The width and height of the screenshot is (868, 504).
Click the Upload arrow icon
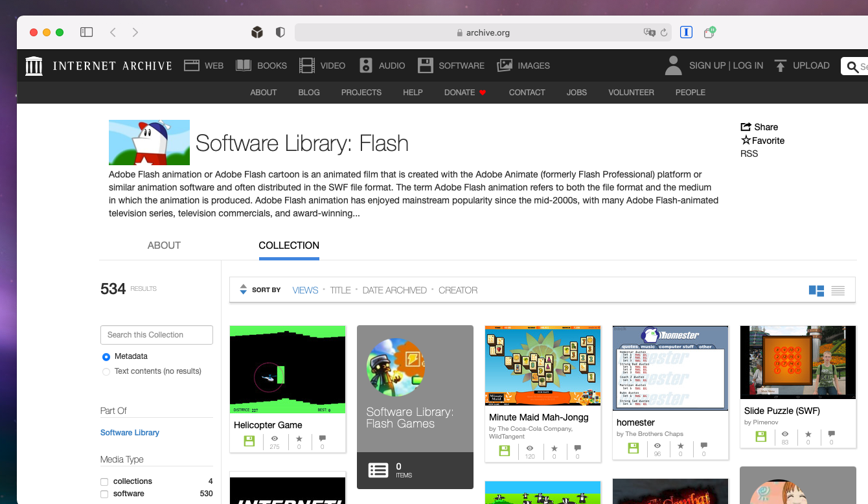point(781,65)
